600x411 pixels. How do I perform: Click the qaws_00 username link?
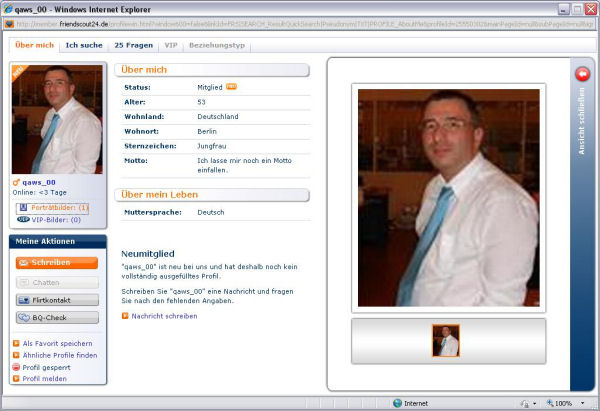pyautogui.click(x=39, y=183)
